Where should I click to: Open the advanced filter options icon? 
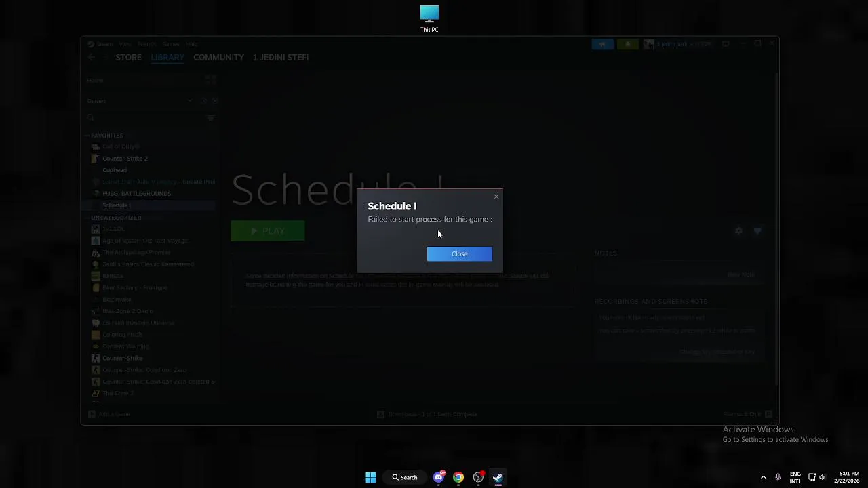[x=210, y=118]
